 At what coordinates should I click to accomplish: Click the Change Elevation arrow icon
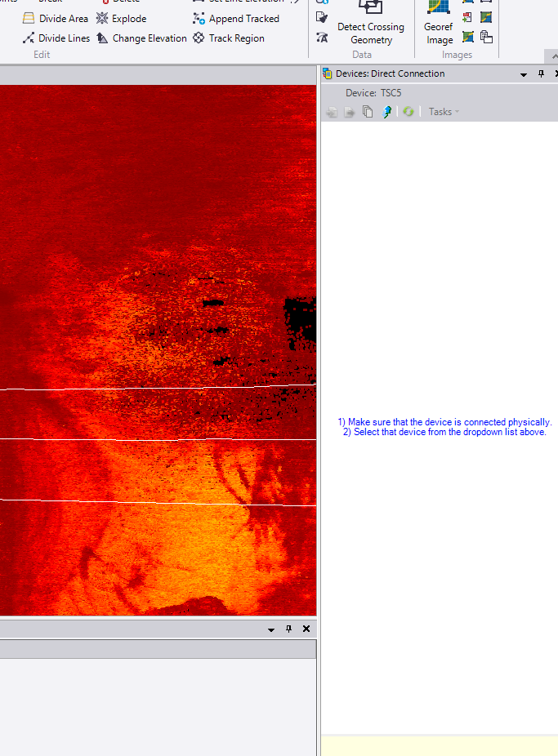(x=102, y=38)
